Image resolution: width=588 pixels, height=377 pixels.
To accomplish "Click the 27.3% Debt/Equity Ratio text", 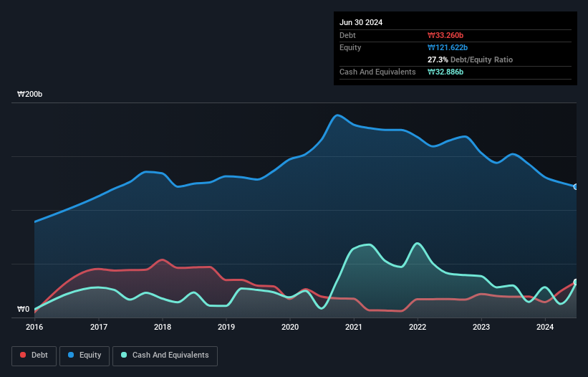I will (x=470, y=59).
